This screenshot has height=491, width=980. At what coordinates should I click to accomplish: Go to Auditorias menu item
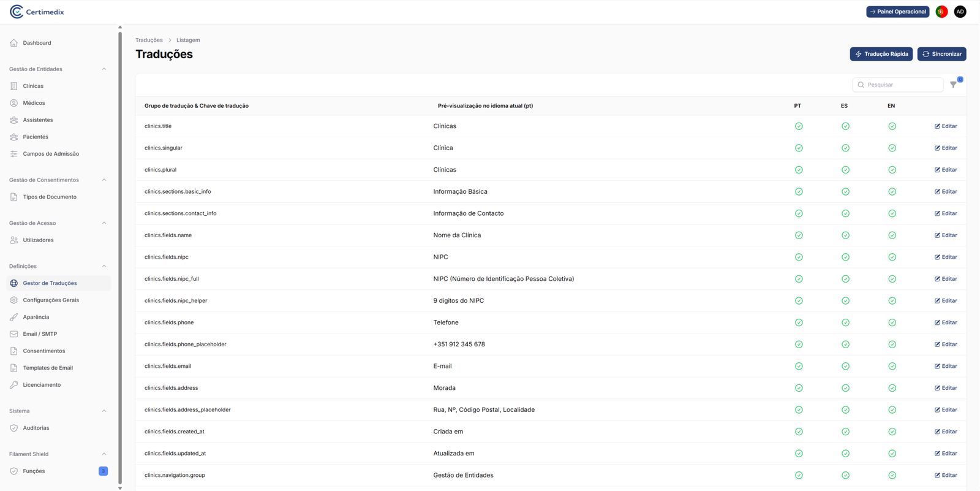click(36, 428)
